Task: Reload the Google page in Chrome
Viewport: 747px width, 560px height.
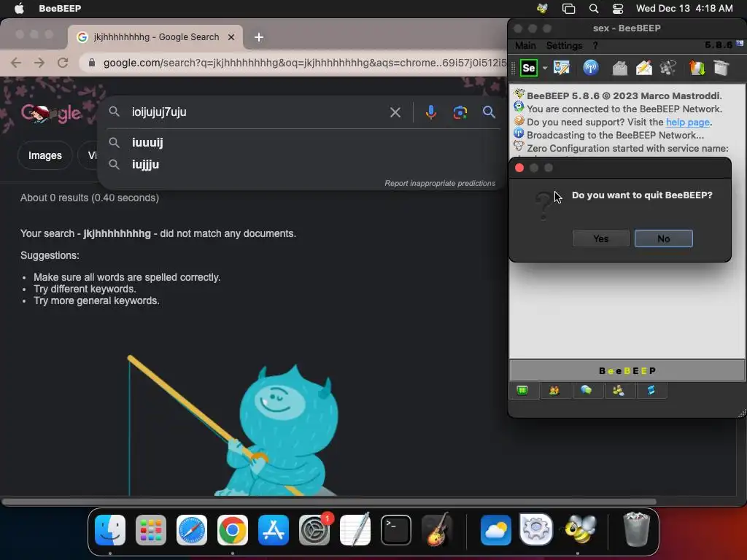Action: coord(63,63)
